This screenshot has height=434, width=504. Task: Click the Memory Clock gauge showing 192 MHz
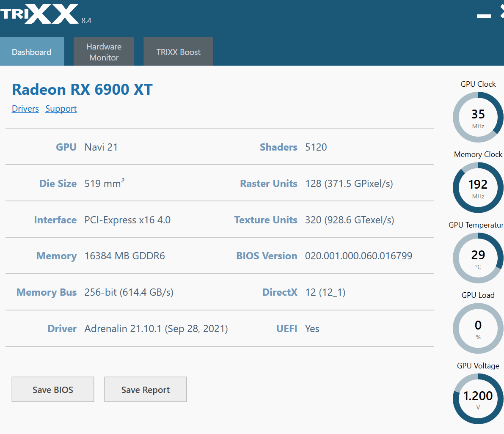(x=478, y=188)
